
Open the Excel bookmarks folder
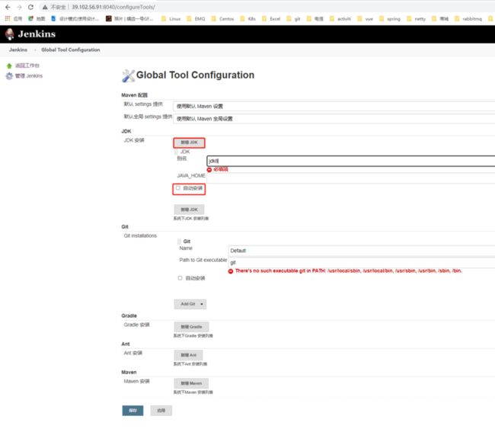(271, 18)
